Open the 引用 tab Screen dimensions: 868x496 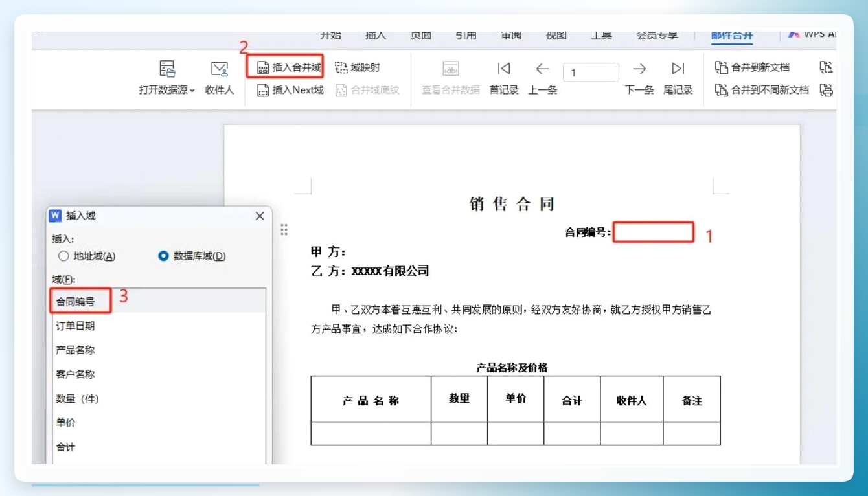point(466,35)
